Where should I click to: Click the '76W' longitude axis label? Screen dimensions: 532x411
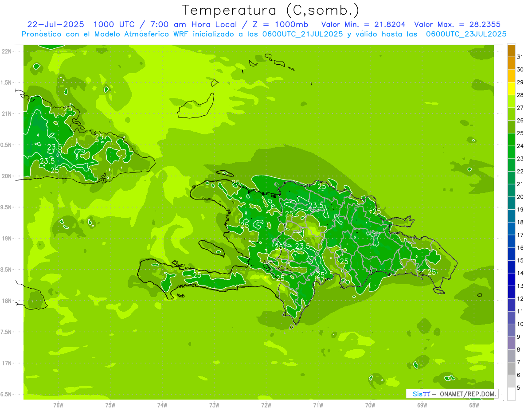(x=58, y=405)
